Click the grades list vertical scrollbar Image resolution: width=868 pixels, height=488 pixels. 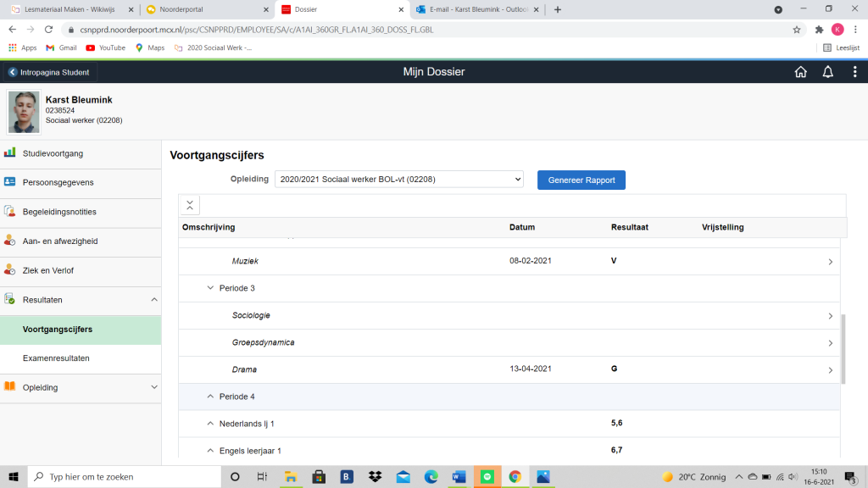pyautogui.click(x=843, y=347)
